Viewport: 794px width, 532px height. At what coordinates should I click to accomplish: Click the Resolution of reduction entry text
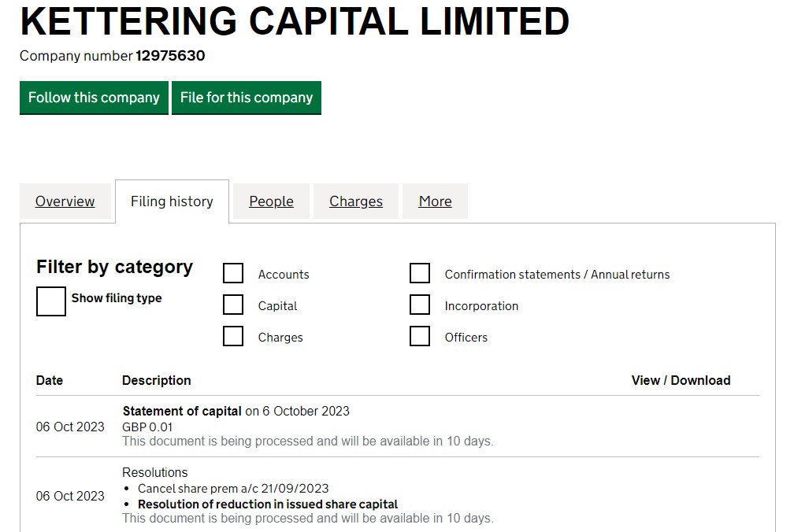268,504
